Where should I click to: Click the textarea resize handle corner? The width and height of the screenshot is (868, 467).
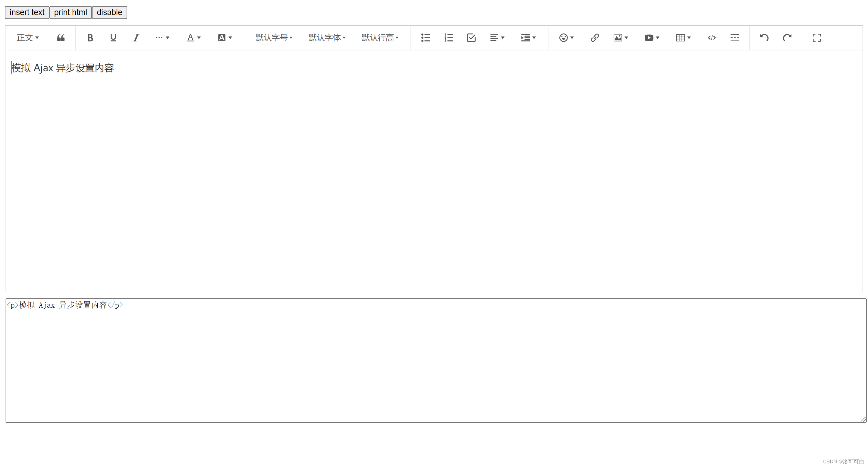point(863,419)
